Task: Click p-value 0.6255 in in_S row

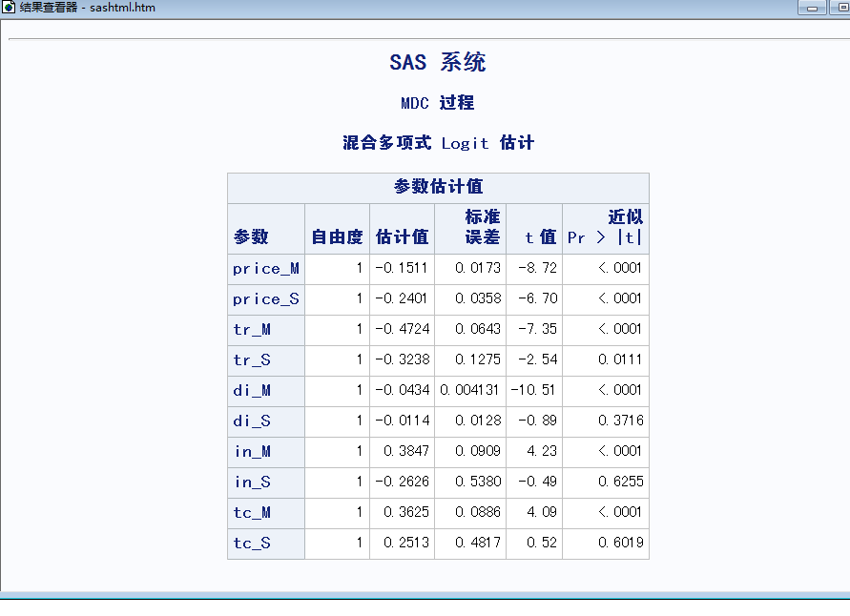Action: click(620, 482)
